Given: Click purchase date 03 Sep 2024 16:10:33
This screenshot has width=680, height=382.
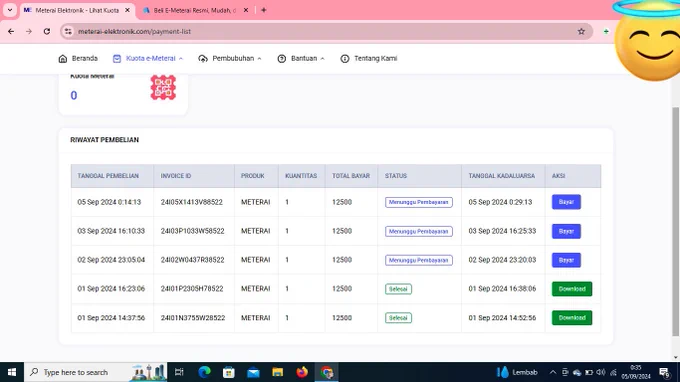Looking at the screenshot, I should click(x=111, y=231).
